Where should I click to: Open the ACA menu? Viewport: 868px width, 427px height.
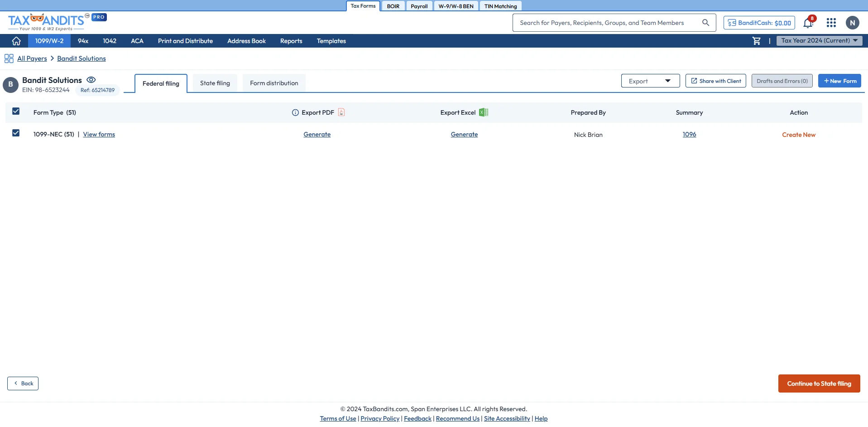click(137, 41)
